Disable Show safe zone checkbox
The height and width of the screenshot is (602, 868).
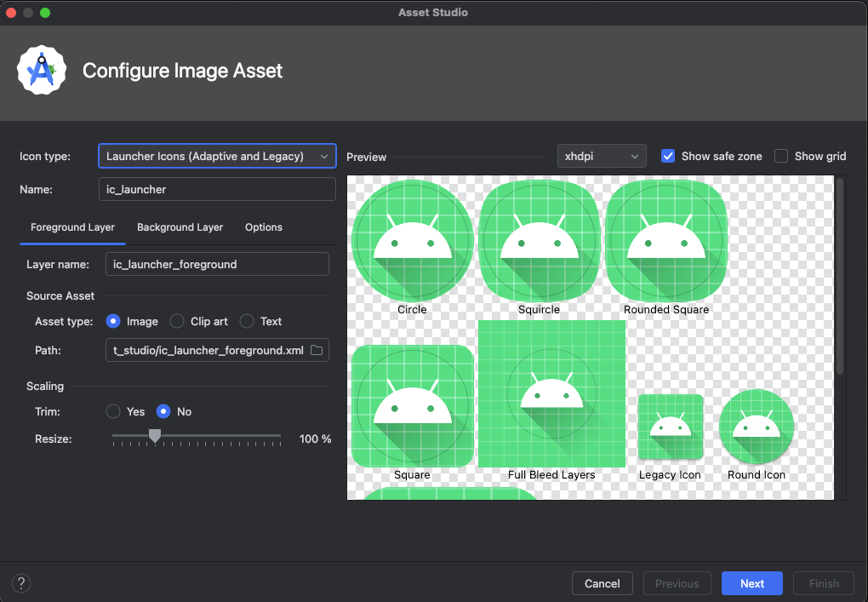tap(668, 156)
